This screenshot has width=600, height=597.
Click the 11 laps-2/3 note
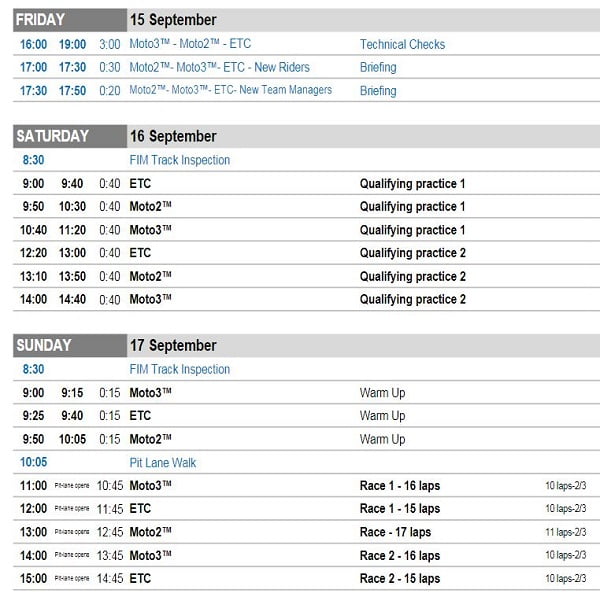[x=565, y=533]
